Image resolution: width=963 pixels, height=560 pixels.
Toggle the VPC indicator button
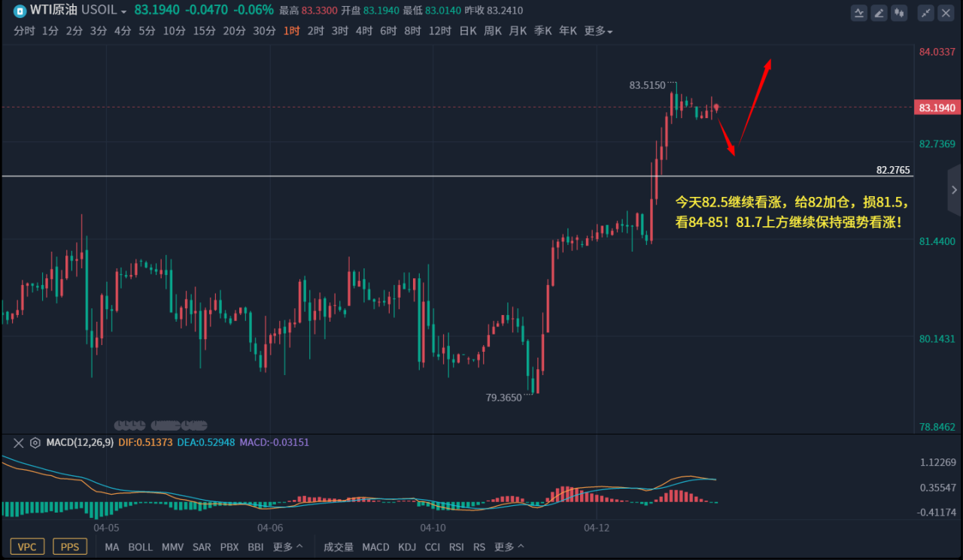27,546
